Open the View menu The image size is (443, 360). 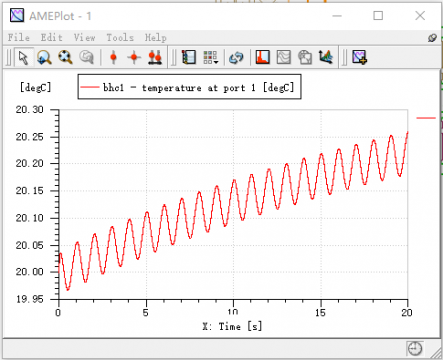(84, 37)
